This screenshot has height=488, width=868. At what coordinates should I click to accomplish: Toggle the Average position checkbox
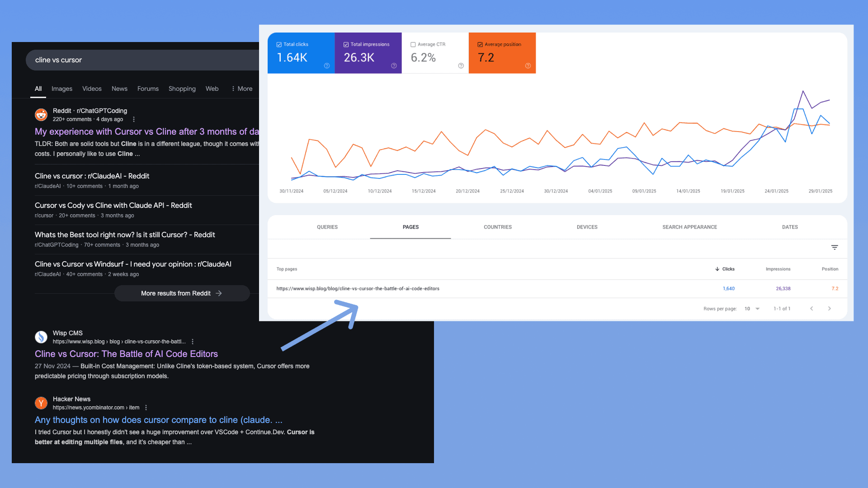point(480,45)
